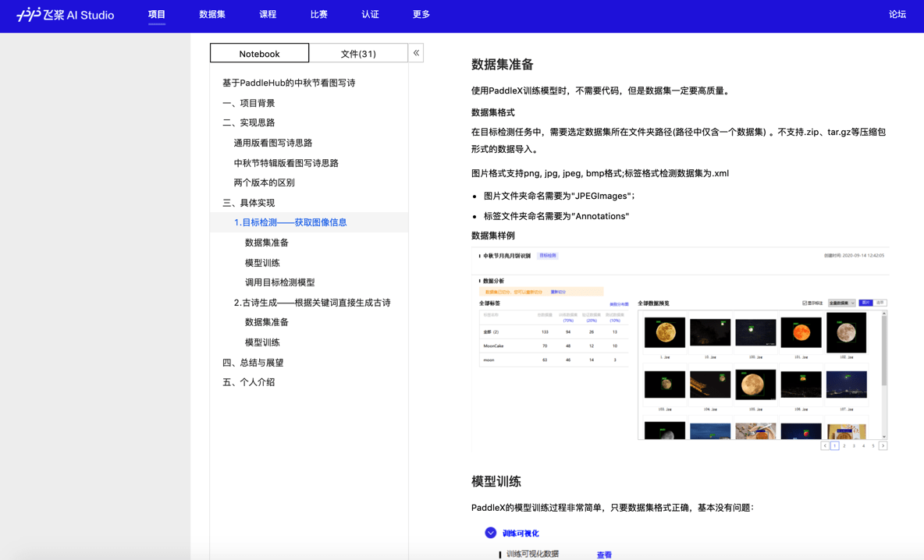Click the 目标检测 tag next to project title

click(x=547, y=256)
